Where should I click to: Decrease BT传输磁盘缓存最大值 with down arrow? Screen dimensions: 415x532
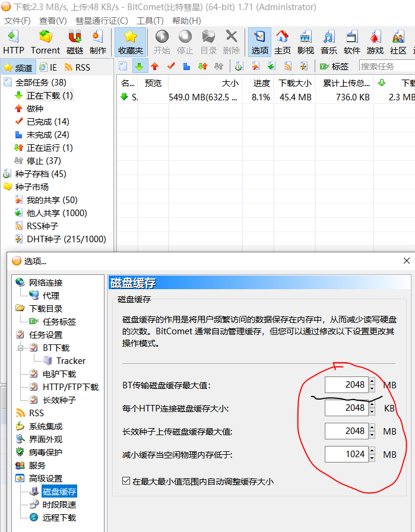point(372,388)
